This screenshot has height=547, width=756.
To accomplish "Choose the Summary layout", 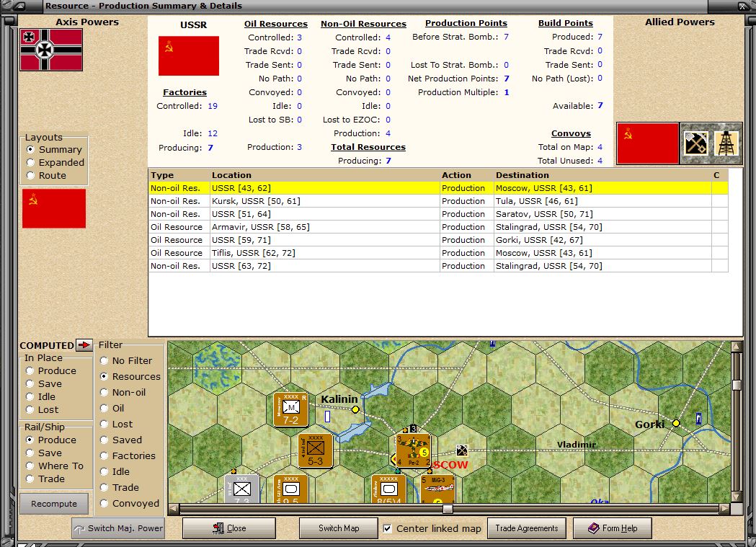I will click(x=54, y=149).
